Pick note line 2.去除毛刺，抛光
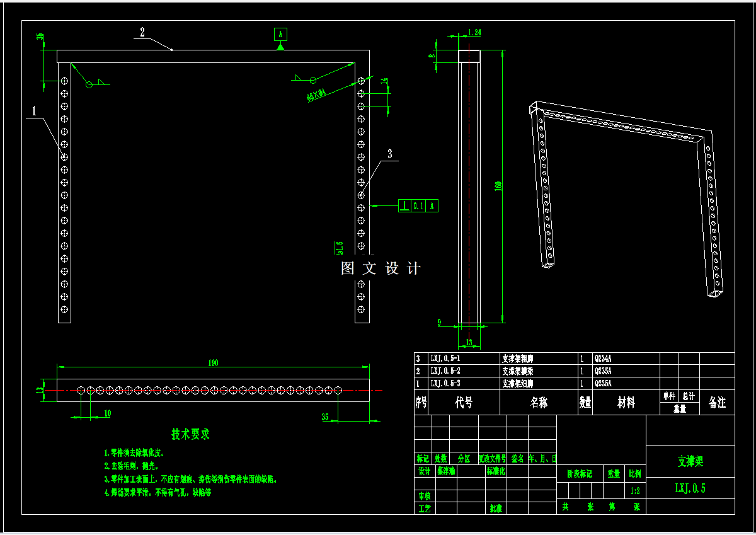The image size is (756, 535). [x=130, y=466]
